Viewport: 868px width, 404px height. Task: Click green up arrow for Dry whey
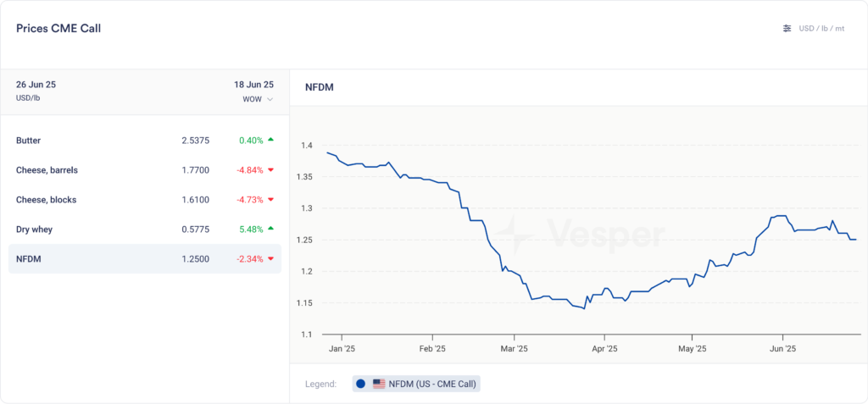[x=270, y=229]
